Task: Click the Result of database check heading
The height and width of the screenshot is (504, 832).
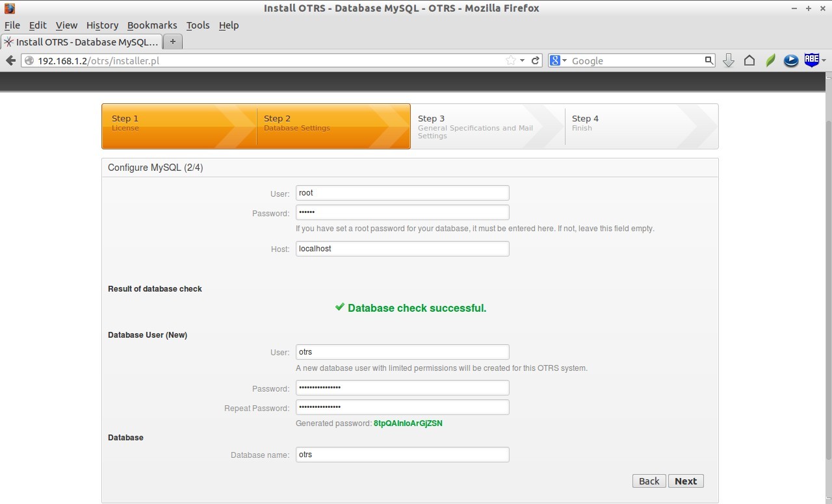Action: tap(155, 289)
